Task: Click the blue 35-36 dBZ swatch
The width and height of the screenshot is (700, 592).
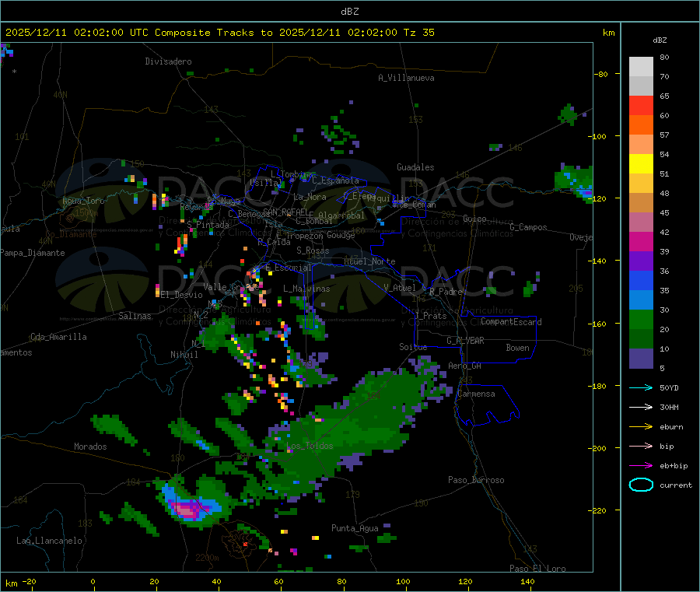Action: [x=641, y=280]
